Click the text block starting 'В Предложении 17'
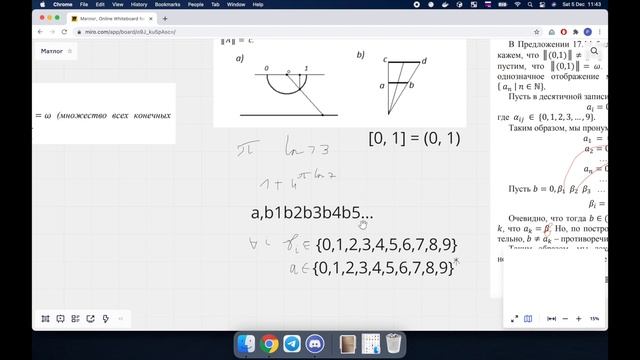Screen dimensions: 640x360 click(x=552, y=65)
